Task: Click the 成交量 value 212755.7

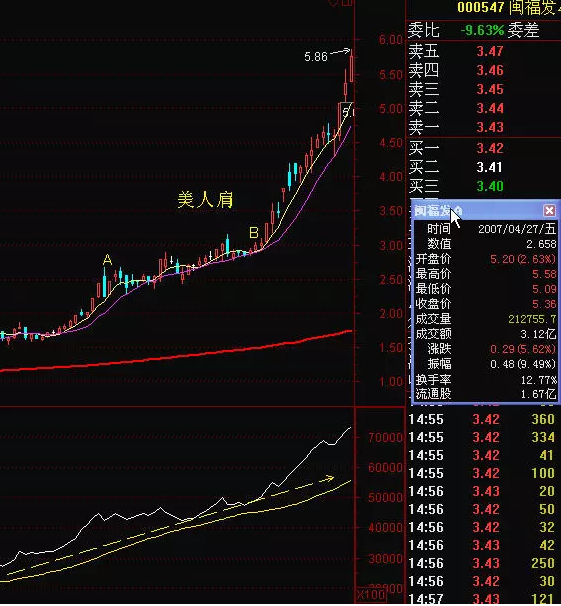Action: 532,319
